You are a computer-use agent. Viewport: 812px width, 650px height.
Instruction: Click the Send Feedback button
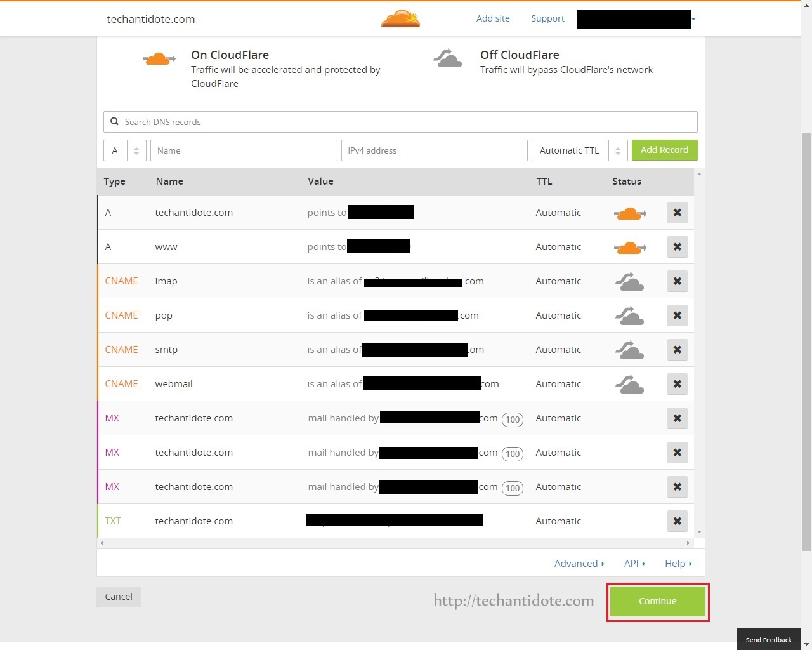[x=769, y=639]
